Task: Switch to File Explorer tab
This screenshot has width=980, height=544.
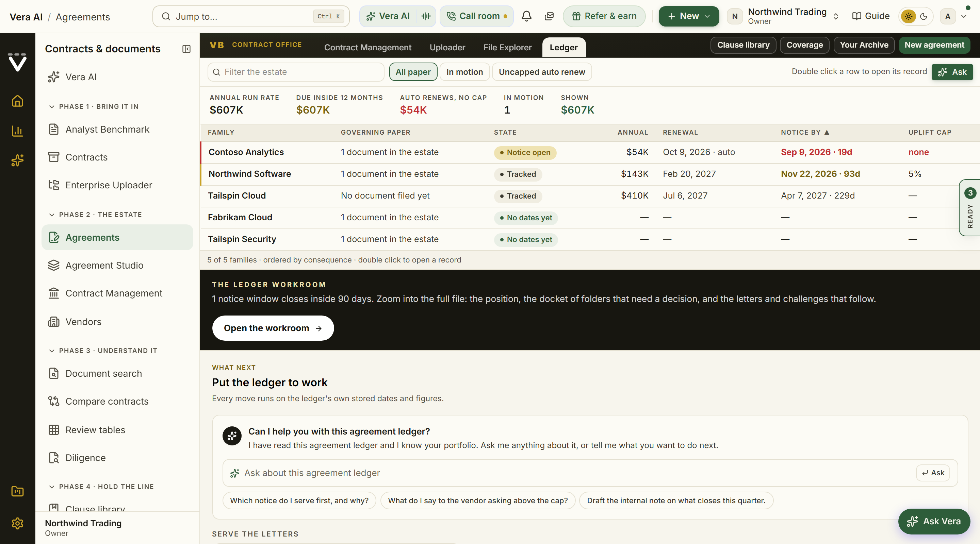Action: coord(507,48)
